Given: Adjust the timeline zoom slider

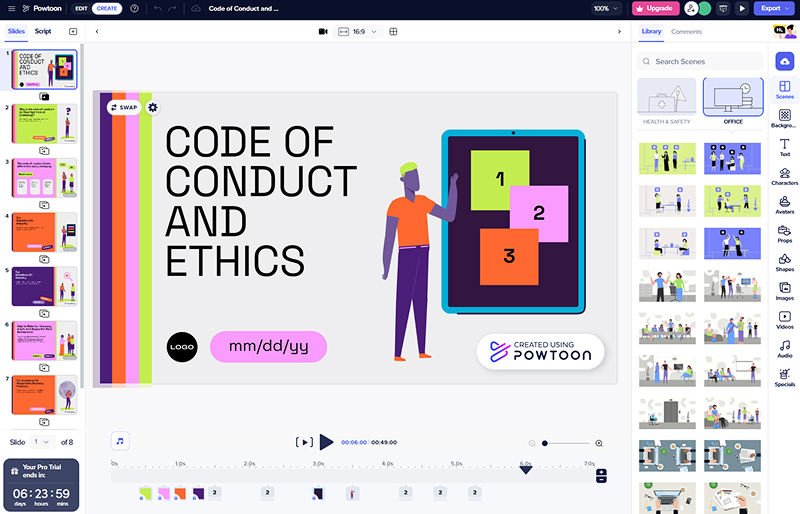Looking at the screenshot, I should coord(545,443).
